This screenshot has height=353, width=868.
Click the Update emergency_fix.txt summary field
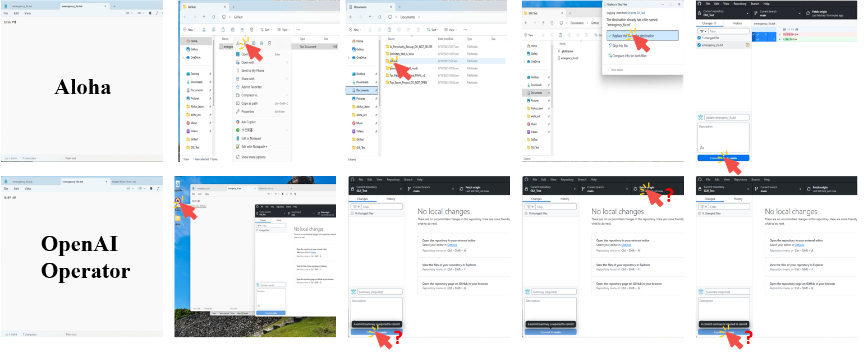click(727, 118)
